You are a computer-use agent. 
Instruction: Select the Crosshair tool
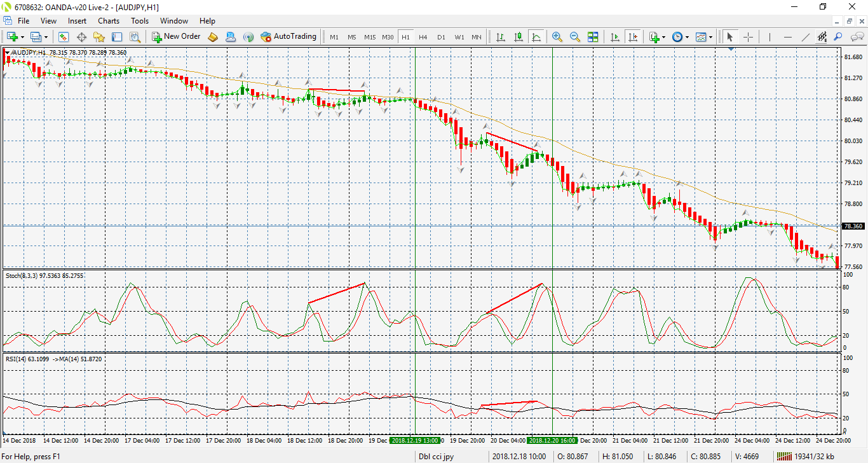click(x=748, y=37)
